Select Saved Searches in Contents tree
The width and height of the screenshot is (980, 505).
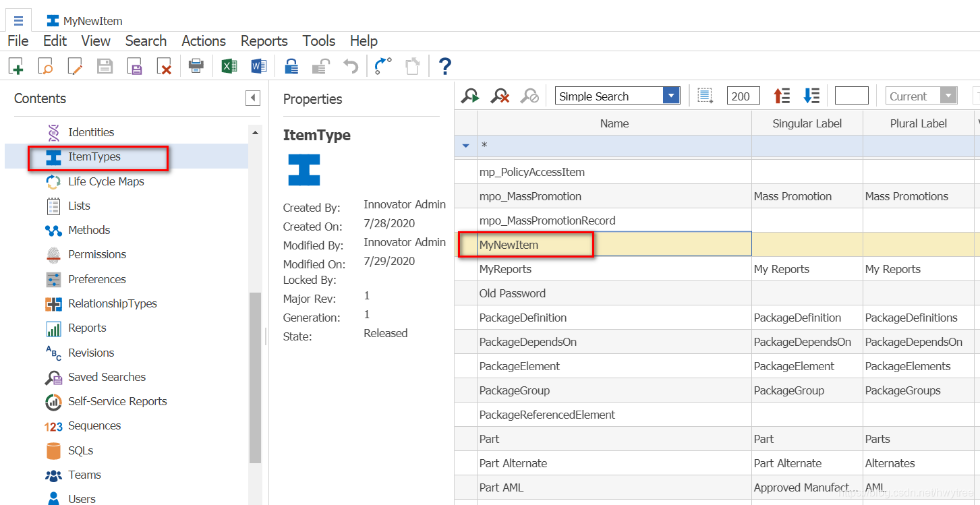coord(107,377)
